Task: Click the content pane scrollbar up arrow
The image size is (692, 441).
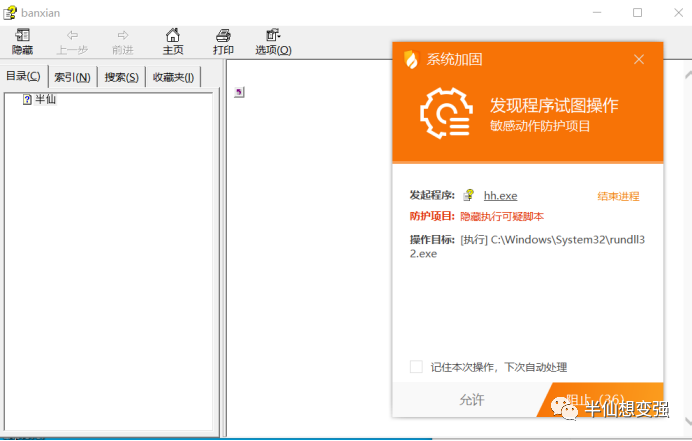Action: point(688,75)
